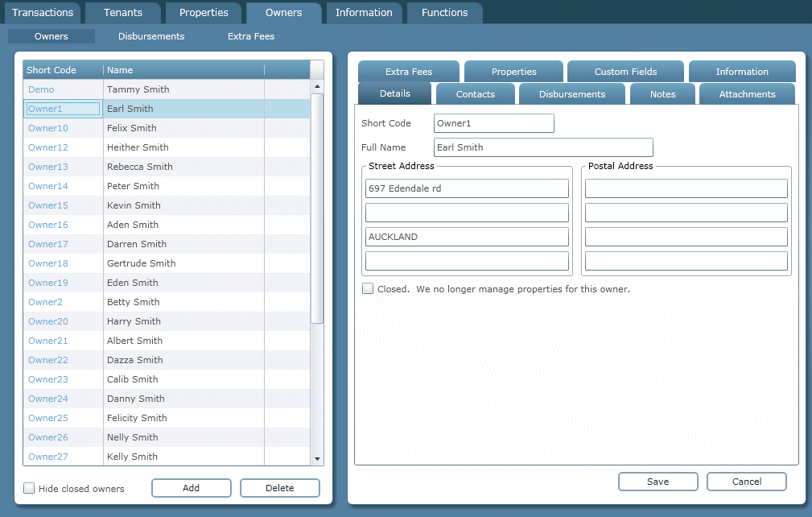Go to the Functions main tab
The height and width of the screenshot is (517, 812).
[x=444, y=12]
